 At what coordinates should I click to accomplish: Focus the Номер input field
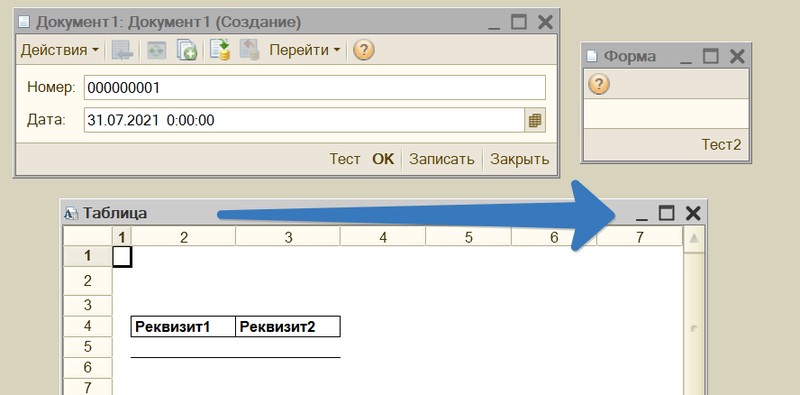314,88
